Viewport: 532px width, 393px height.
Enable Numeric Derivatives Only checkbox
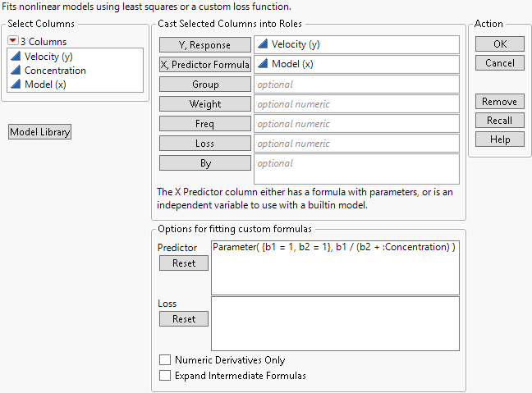(x=165, y=359)
